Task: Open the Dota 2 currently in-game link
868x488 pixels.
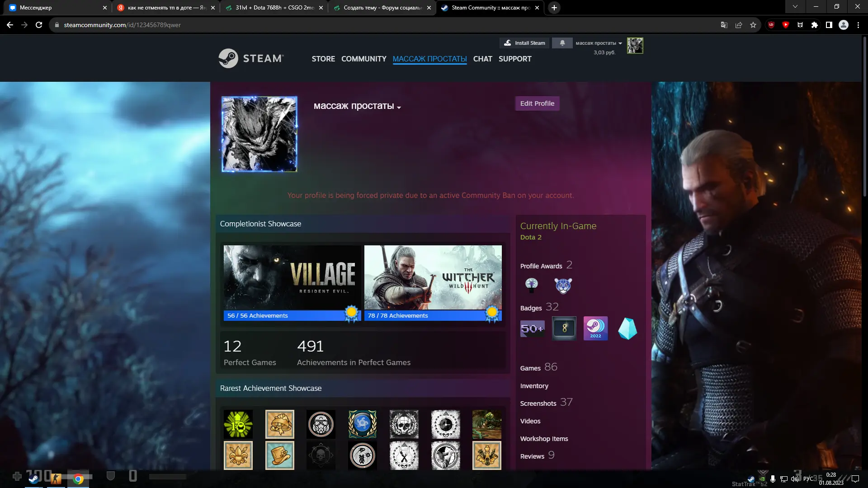Action: (x=531, y=237)
